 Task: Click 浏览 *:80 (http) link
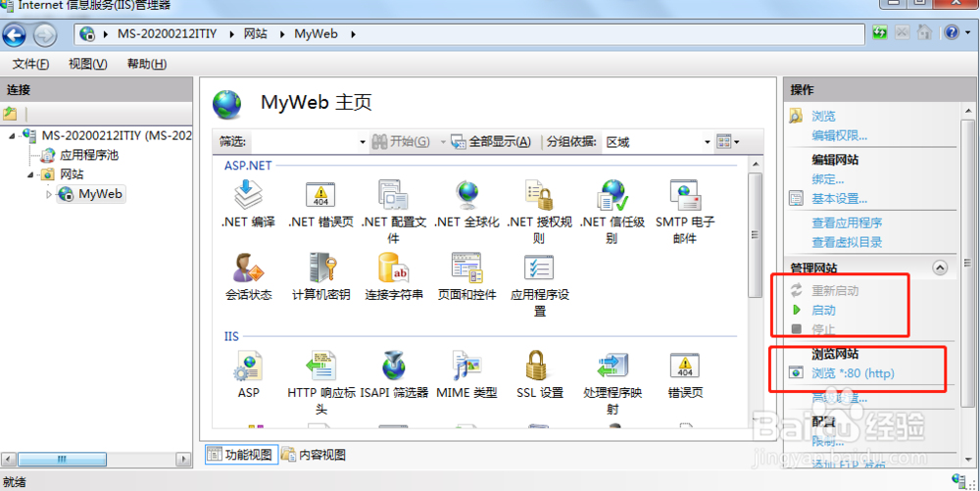click(853, 373)
